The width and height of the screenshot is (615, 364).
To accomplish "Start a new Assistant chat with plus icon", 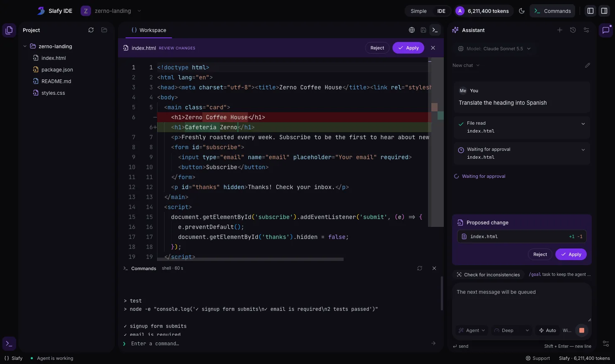I will (x=560, y=30).
